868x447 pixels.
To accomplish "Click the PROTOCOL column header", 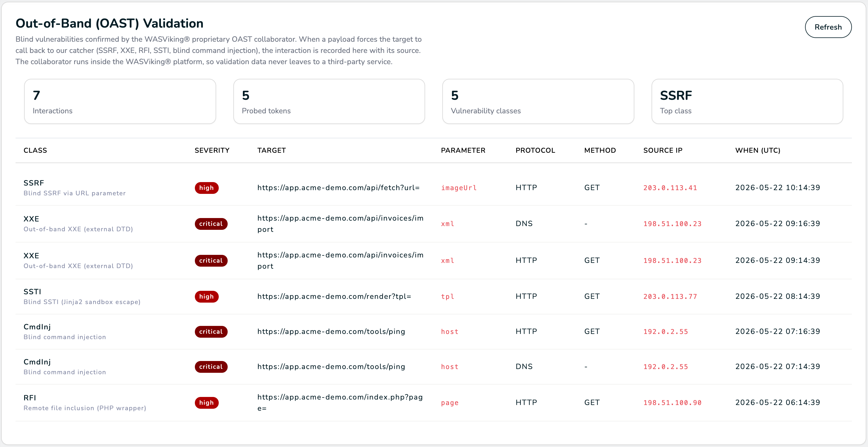I will pos(535,150).
